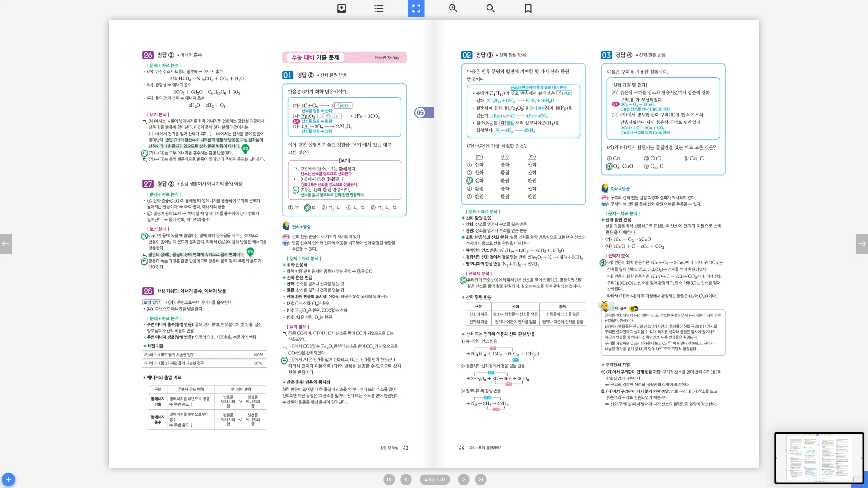Click the blue plus button
Image resolution: width=868 pixels, height=488 pixels.
coord(9,480)
